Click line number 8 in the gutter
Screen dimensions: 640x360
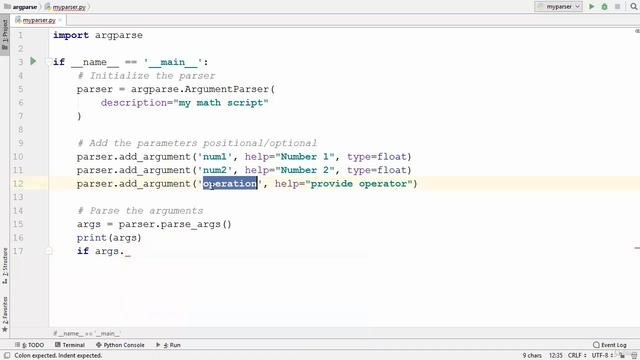pyautogui.click(x=20, y=129)
